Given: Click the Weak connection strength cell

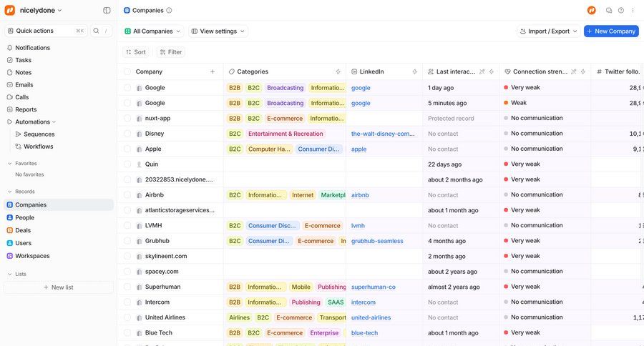Looking at the screenshot, I should (x=545, y=103).
